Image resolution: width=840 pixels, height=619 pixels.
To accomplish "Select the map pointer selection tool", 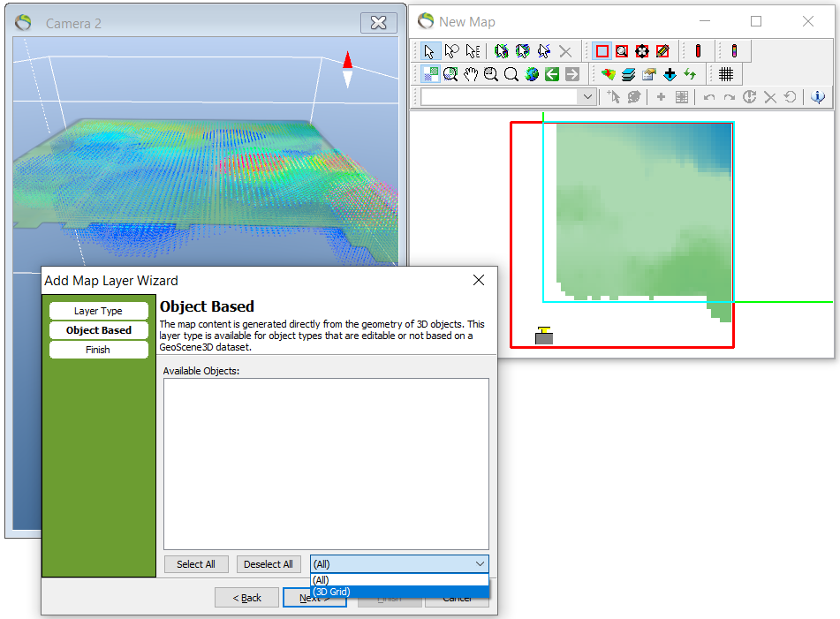I will tap(431, 50).
